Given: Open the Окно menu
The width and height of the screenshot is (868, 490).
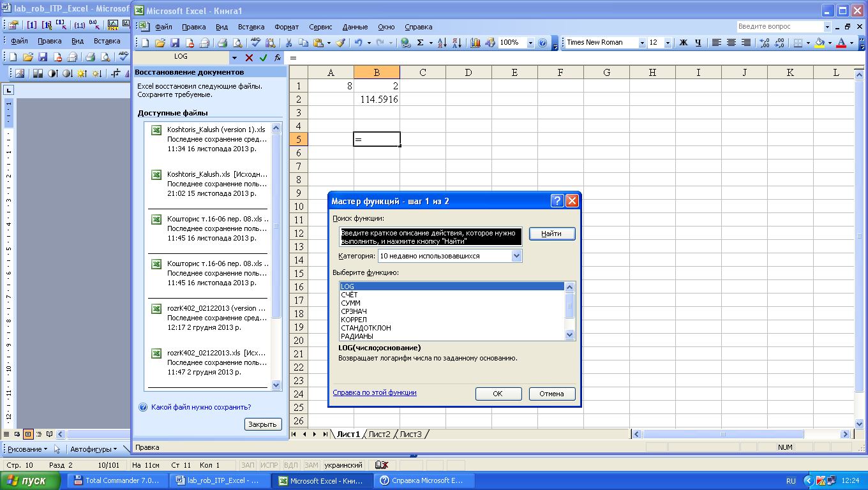Looking at the screenshot, I should click(x=386, y=27).
